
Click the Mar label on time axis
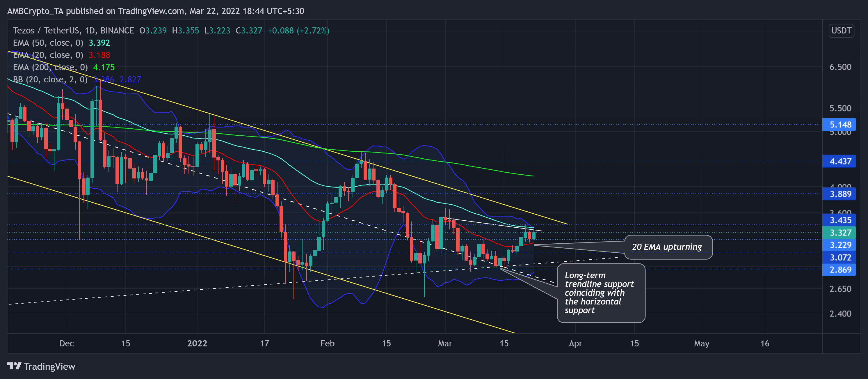(445, 343)
